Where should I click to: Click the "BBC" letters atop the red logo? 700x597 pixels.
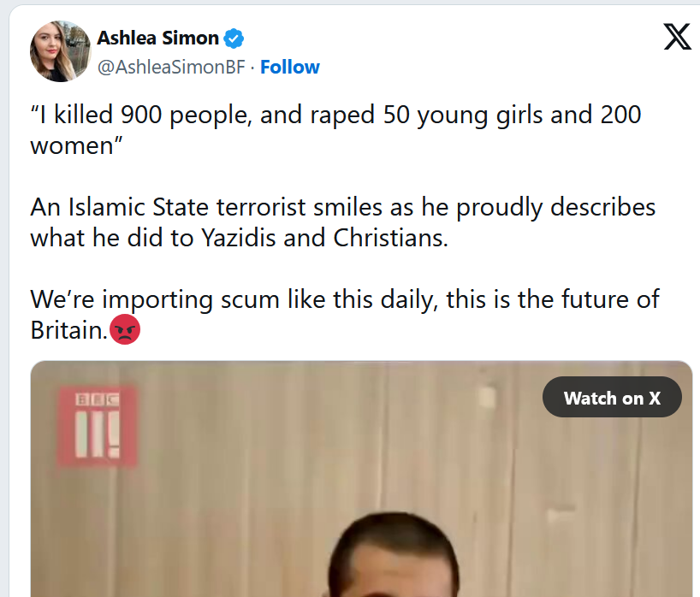[x=95, y=399]
